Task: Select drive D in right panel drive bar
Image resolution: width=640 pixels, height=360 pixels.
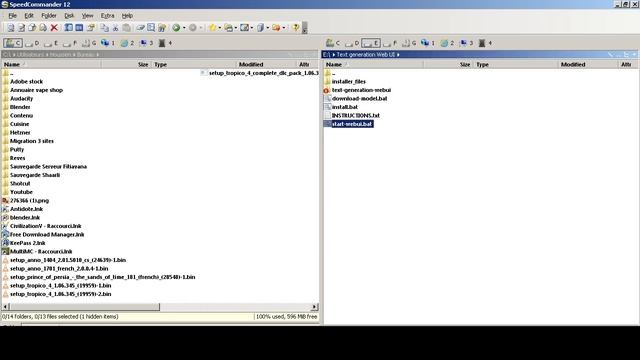Action: tap(352, 43)
